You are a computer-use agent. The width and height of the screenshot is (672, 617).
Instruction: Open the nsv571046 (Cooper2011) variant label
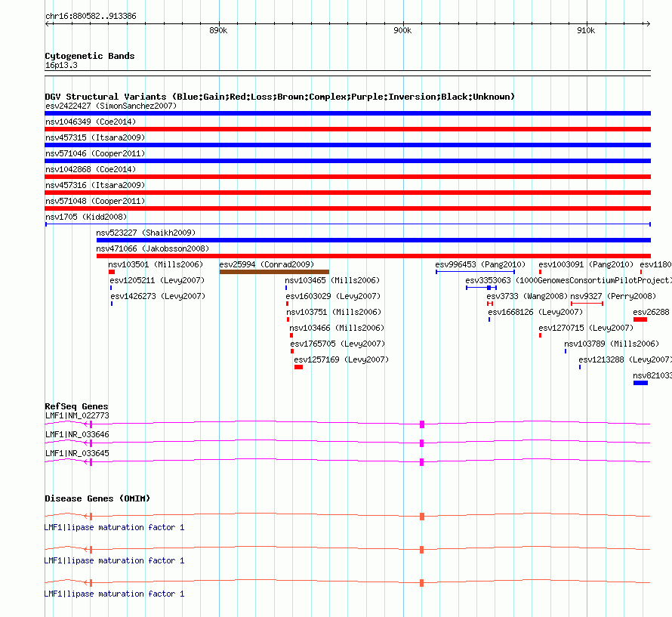coord(95,153)
